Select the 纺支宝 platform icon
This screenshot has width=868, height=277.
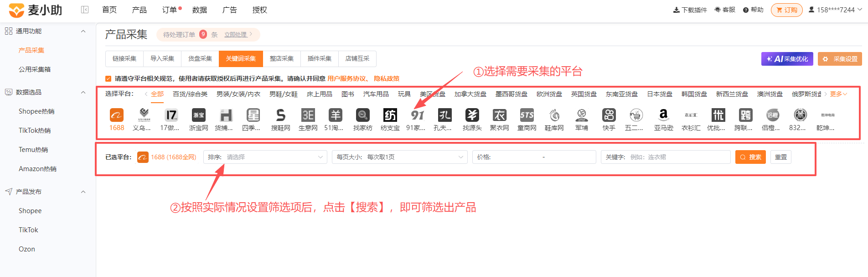[x=390, y=115]
